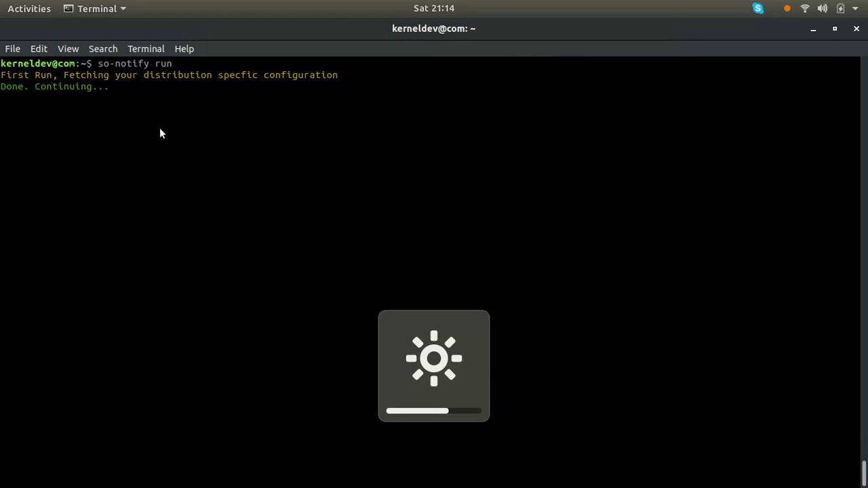
Task: Click the brightness sun icon overlay
Action: pos(434,359)
